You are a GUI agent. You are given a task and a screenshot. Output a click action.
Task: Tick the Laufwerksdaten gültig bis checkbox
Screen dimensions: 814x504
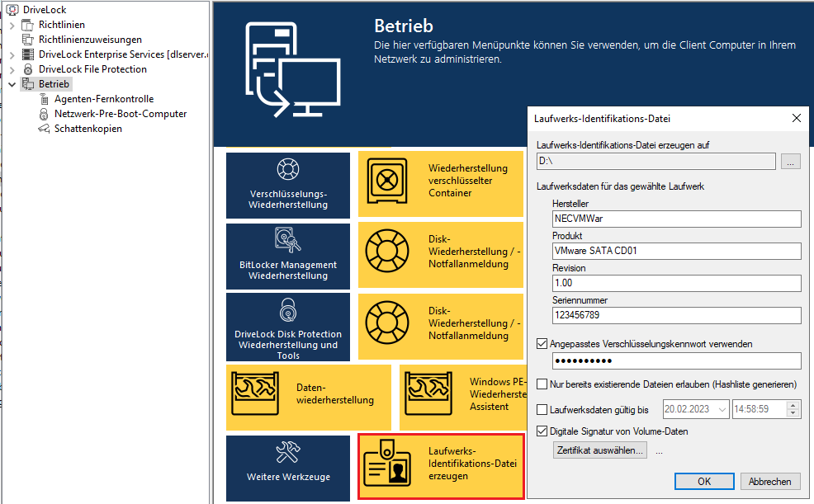[x=542, y=409]
